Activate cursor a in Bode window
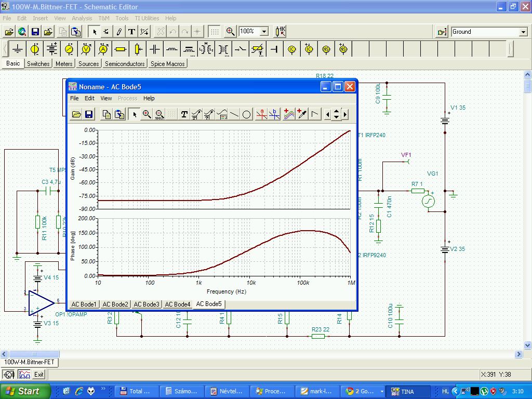532x399 pixels. (262, 114)
